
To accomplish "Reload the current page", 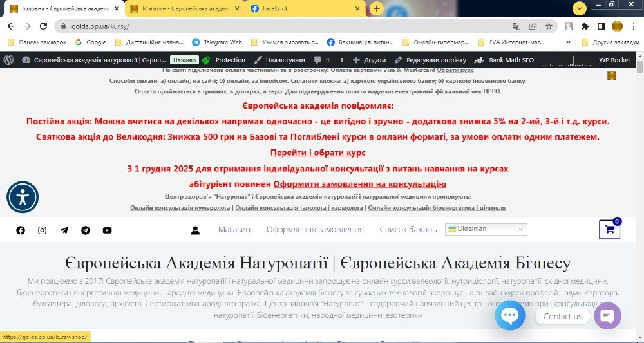I will click(43, 26).
